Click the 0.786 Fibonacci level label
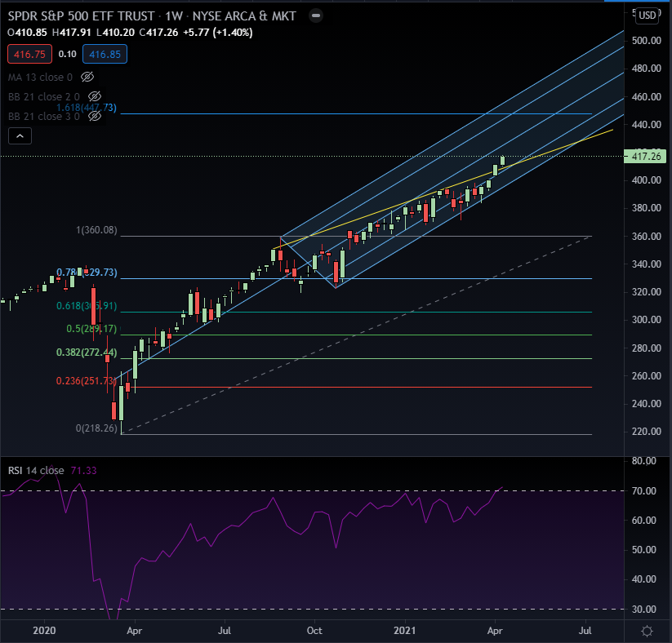This screenshot has width=672, height=643. click(87, 273)
